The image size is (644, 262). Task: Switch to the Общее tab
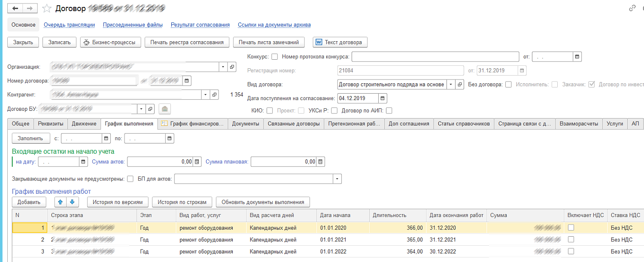pos(21,124)
